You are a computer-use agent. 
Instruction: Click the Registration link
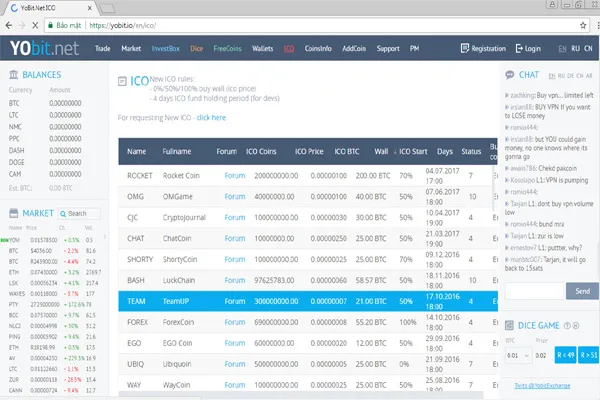[x=483, y=49]
